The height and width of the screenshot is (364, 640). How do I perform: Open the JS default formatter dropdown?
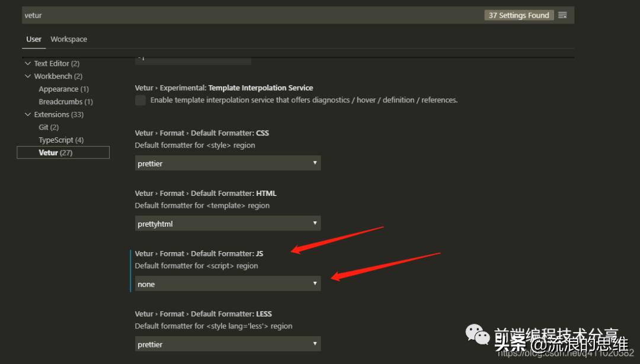tap(228, 284)
